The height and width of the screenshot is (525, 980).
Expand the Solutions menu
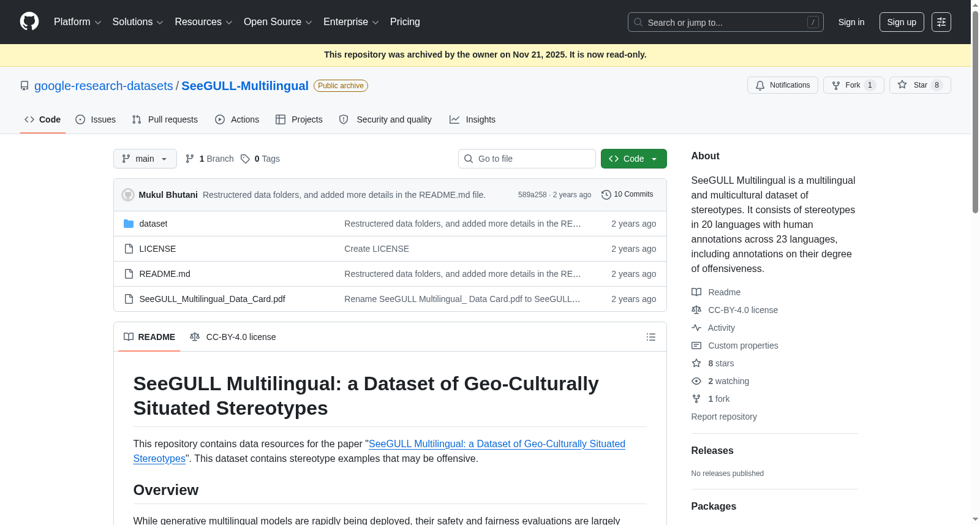pyautogui.click(x=138, y=22)
